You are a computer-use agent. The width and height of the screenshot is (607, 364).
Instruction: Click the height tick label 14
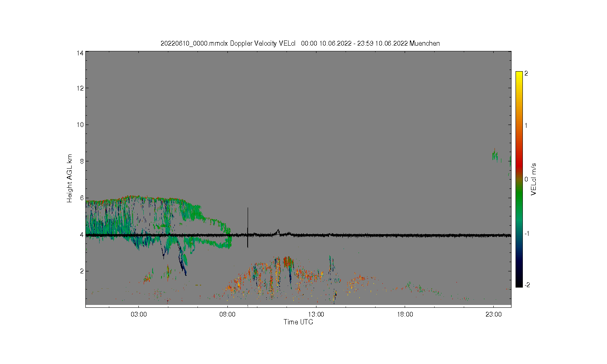click(80, 53)
